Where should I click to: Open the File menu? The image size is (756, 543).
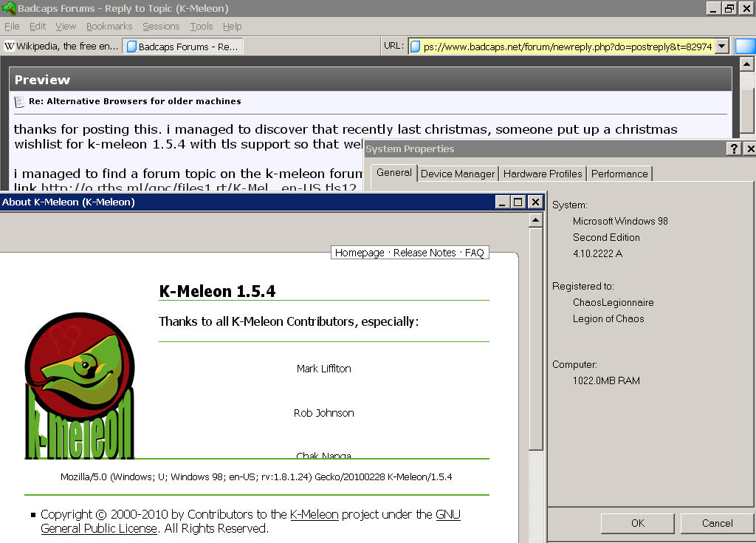(12, 26)
